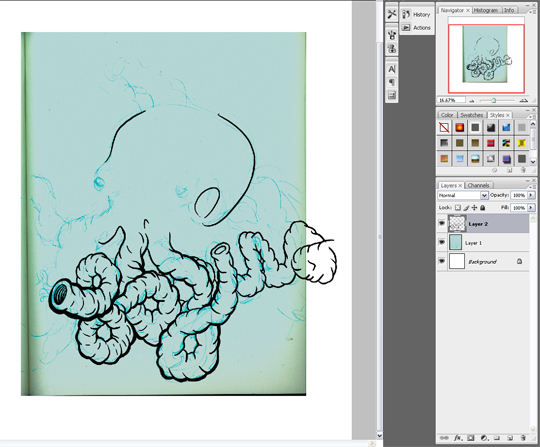Create new fill or adjustment layer
Image resolution: width=540 pixels, height=447 pixels.
[x=484, y=438]
